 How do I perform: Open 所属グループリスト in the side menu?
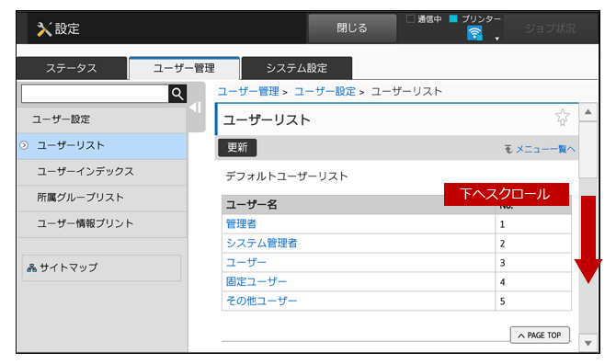point(102,198)
